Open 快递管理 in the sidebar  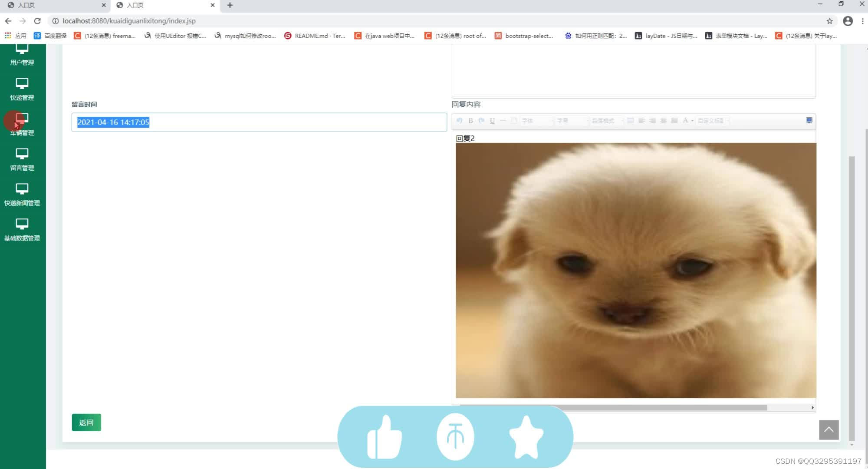pyautogui.click(x=22, y=89)
